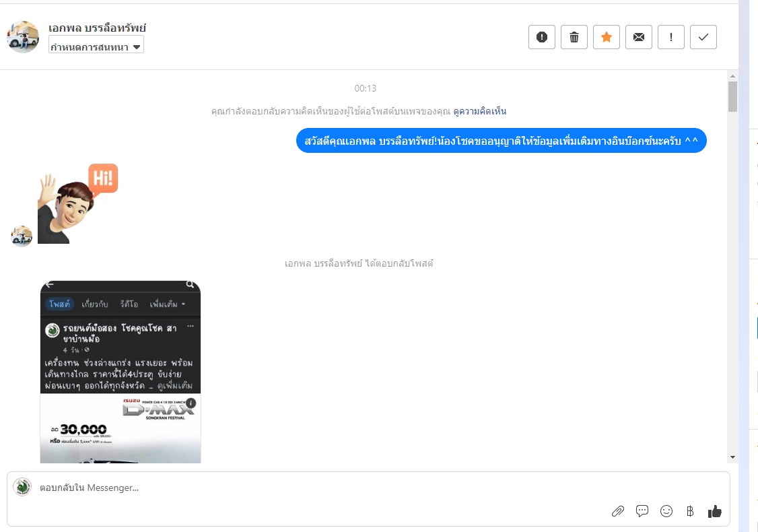The width and height of the screenshot is (758, 532).
Task: Click the scrollbar down arrow
Action: [x=732, y=457]
